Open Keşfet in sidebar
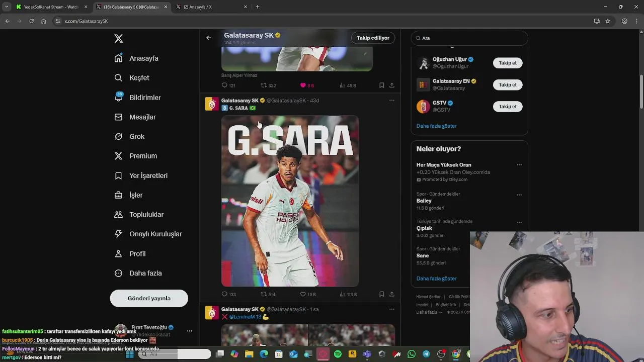The width and height of the screenshot is (644, 362). pos(132,78)
